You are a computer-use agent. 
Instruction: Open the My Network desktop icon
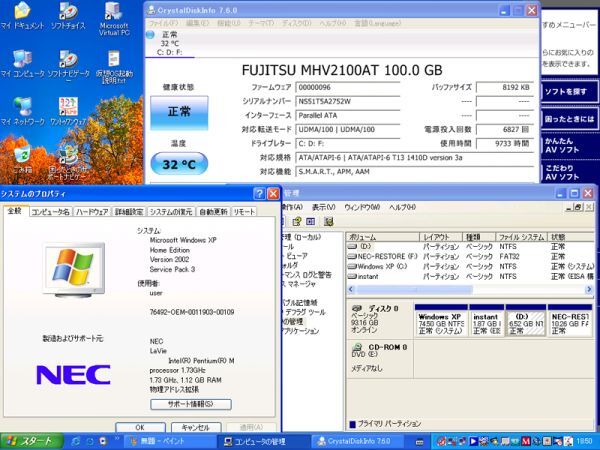(22, 111)
